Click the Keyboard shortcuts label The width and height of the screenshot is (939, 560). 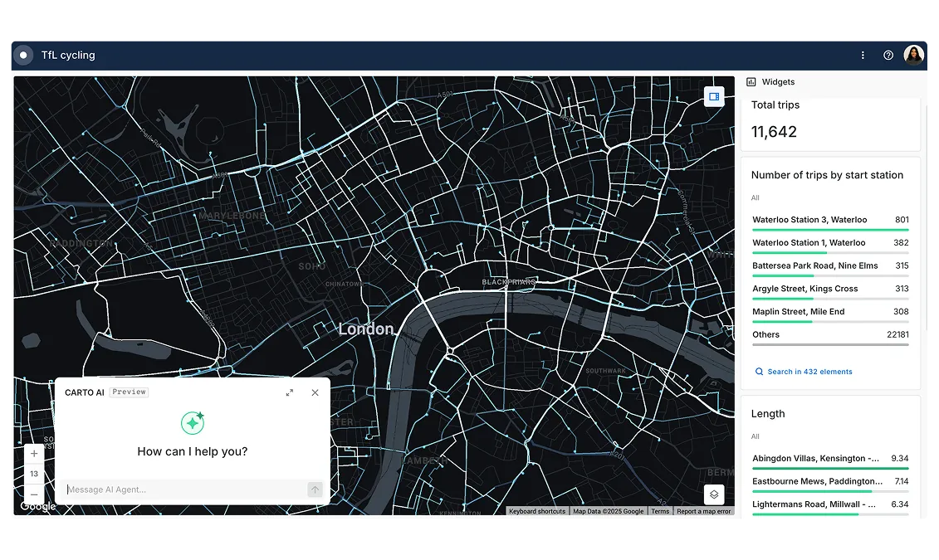pos(536,511)
